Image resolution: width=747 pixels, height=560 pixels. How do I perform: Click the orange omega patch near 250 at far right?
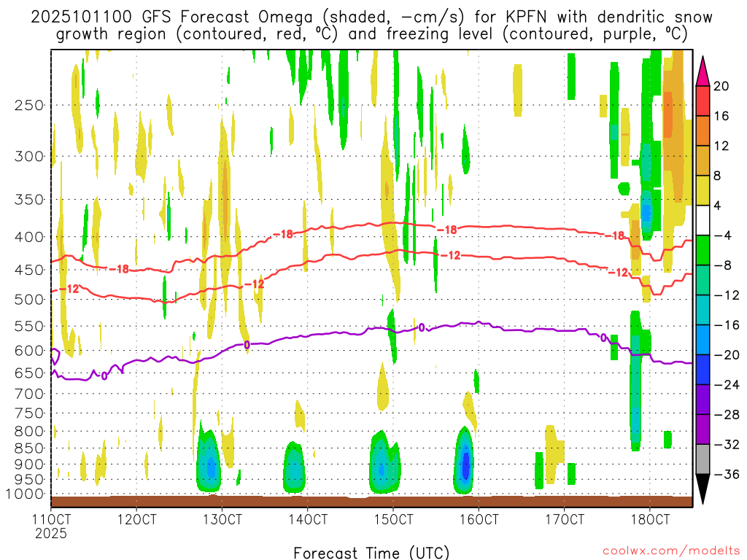pos(667,117)
